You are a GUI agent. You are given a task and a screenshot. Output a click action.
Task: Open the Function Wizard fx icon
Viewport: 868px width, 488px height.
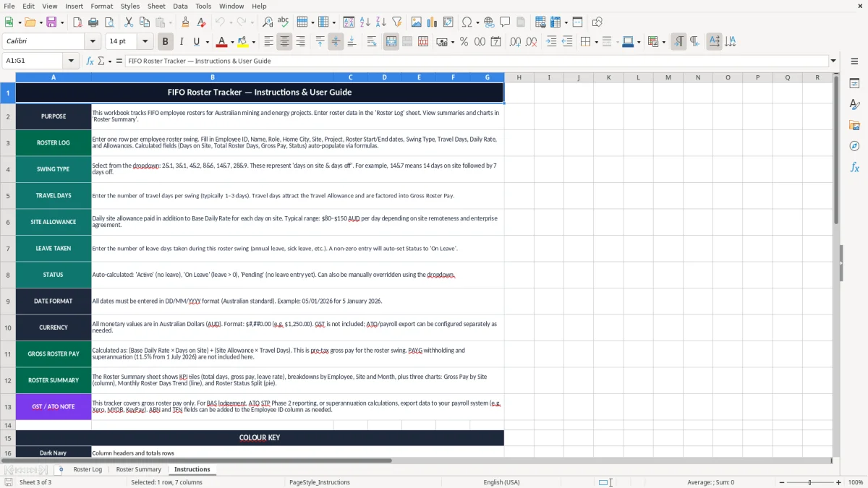90,61
